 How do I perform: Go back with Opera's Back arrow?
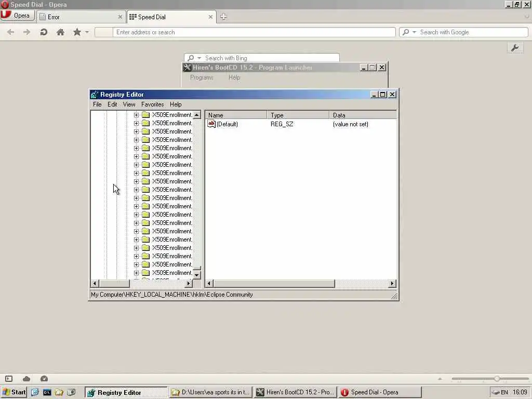tap(10, 32)
